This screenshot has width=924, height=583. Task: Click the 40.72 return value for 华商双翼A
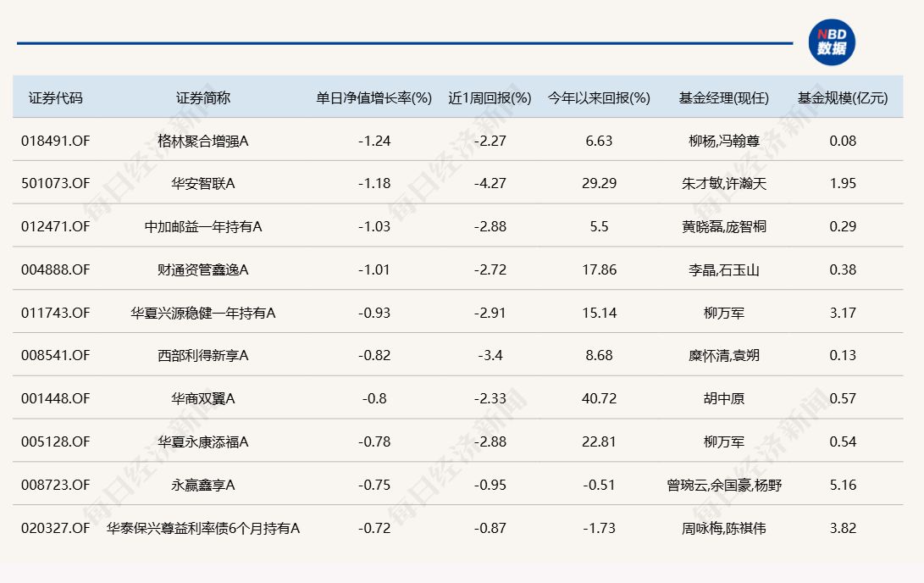pos(599,399)
